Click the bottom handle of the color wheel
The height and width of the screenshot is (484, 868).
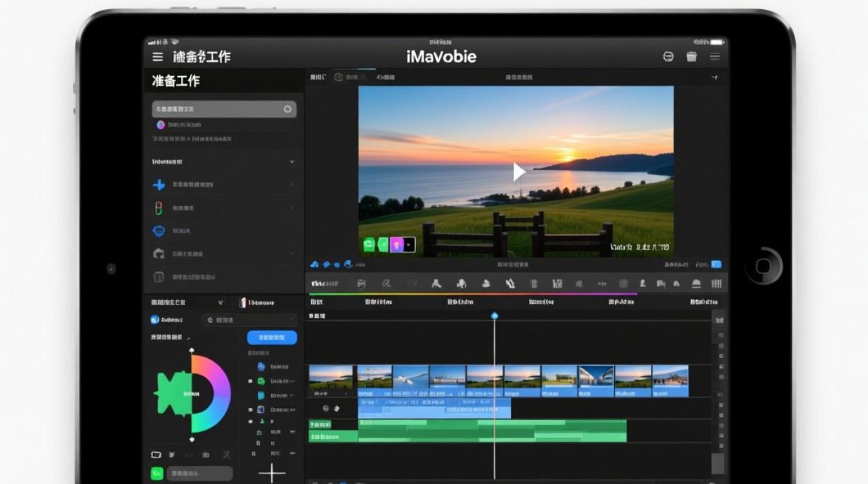pyautogui.click(x=192, y=439)
